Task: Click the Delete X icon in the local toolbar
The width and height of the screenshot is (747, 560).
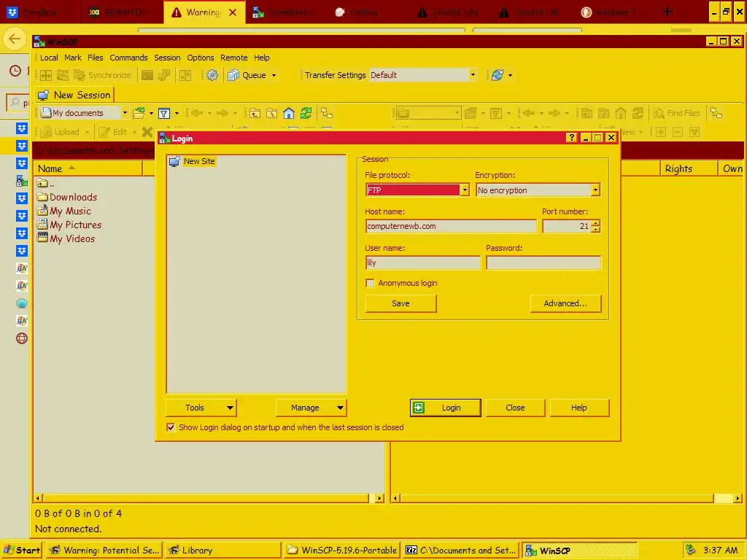Action: (147, 132)
